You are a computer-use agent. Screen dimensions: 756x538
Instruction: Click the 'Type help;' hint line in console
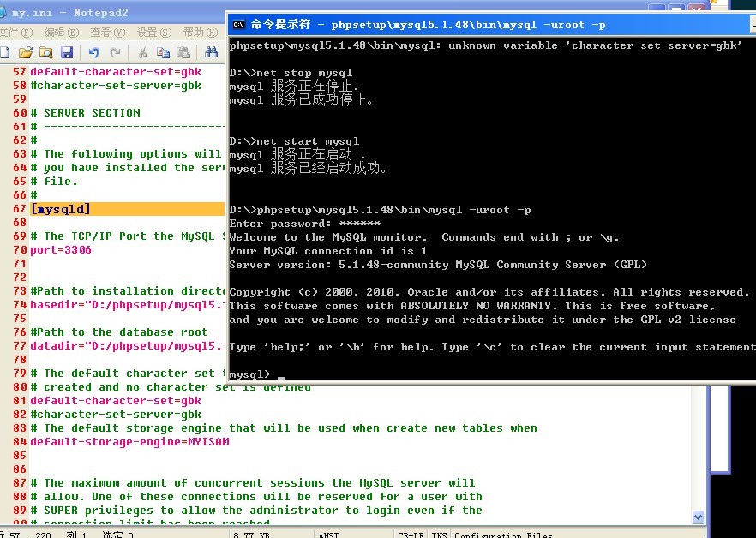492,347
